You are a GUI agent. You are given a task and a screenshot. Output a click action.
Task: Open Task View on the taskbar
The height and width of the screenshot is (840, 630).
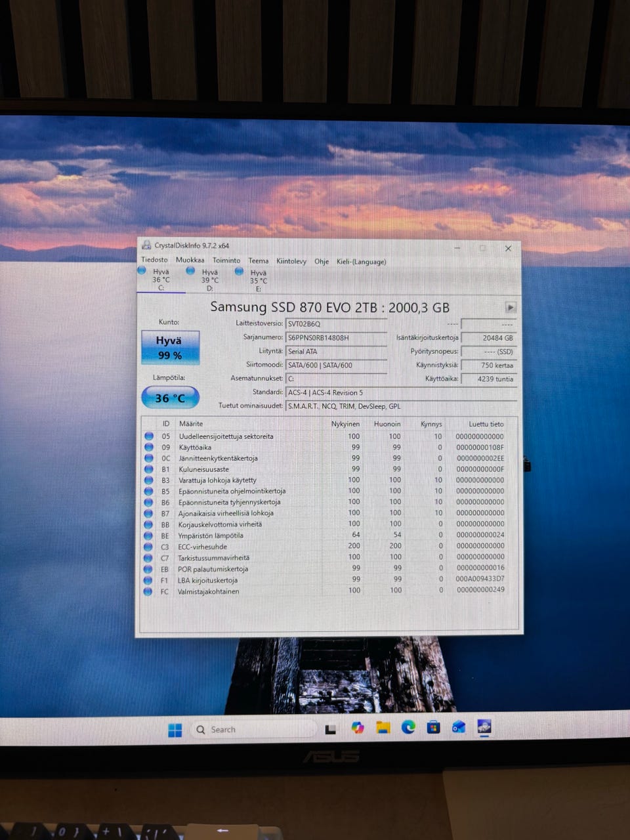tap(331, 729)
